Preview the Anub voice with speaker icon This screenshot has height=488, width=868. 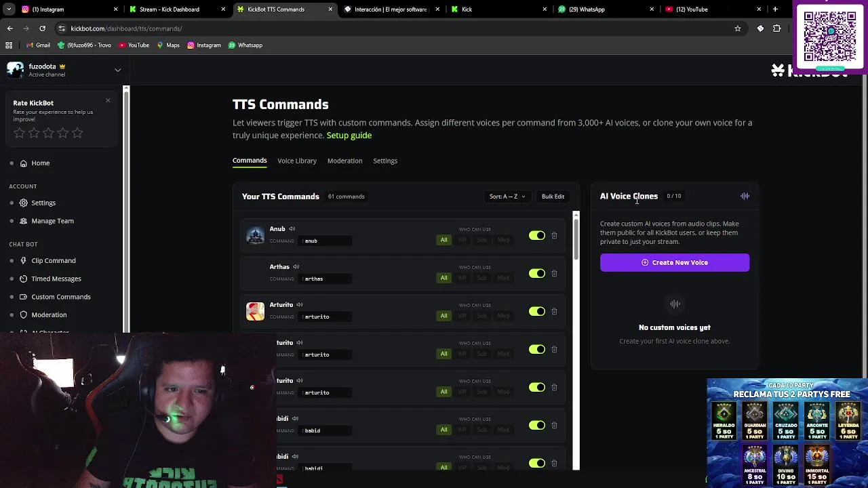292,229
